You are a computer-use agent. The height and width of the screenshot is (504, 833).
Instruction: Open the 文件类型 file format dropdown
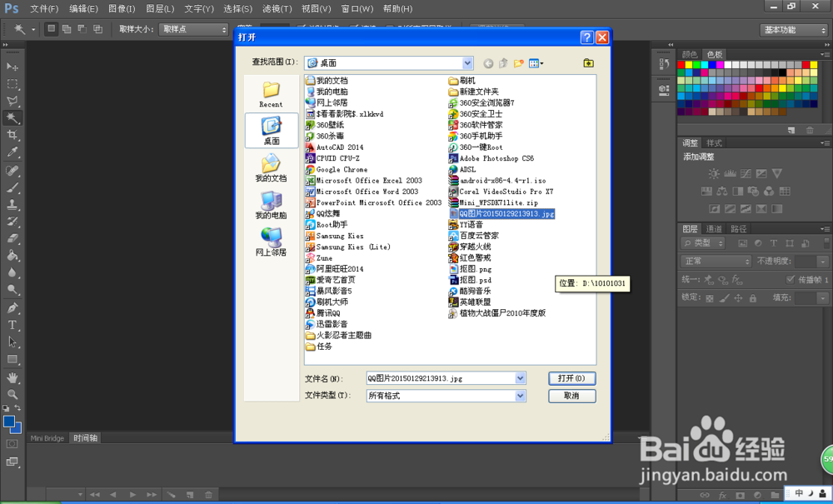click(522, 396)
